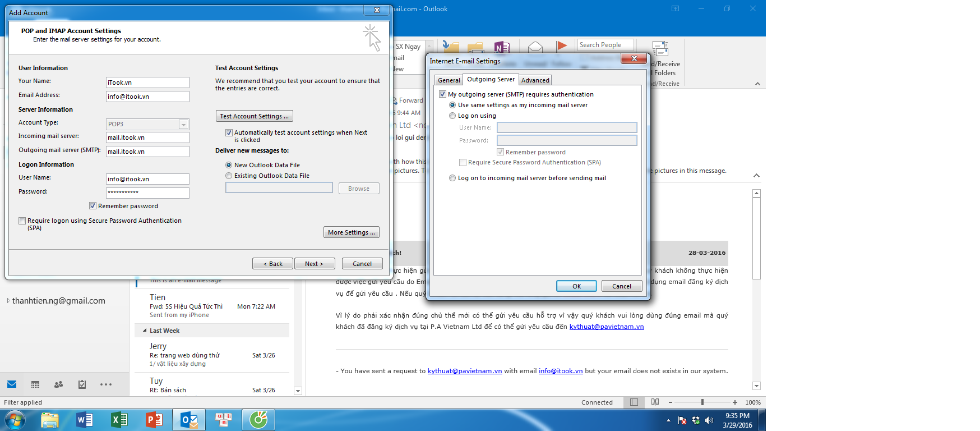Zoom out with minus icon in status bar

670,402
